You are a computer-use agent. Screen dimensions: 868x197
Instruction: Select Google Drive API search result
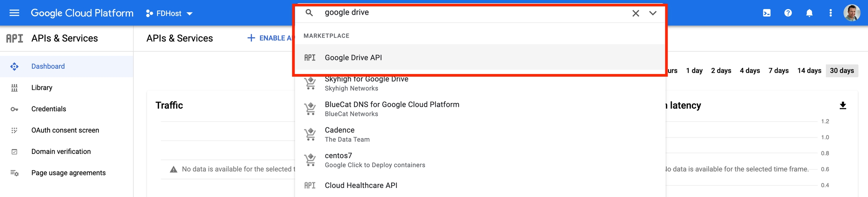coord(353,58)
